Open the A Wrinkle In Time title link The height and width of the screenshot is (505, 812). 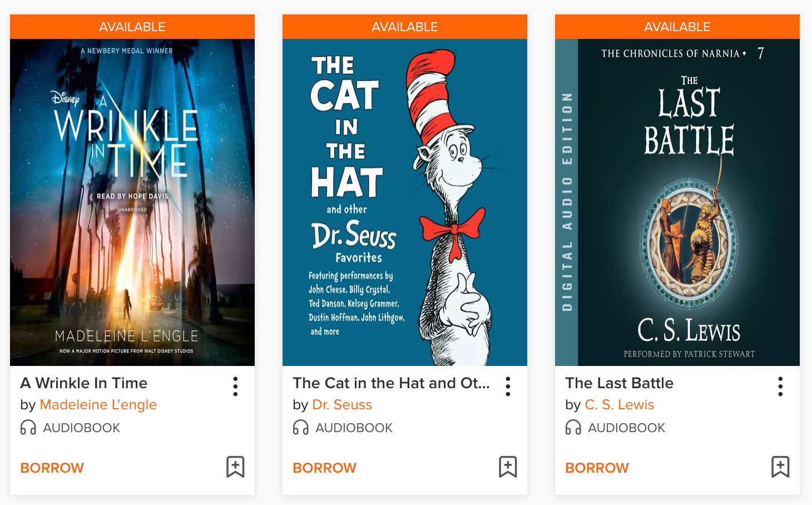click(84, 383)
